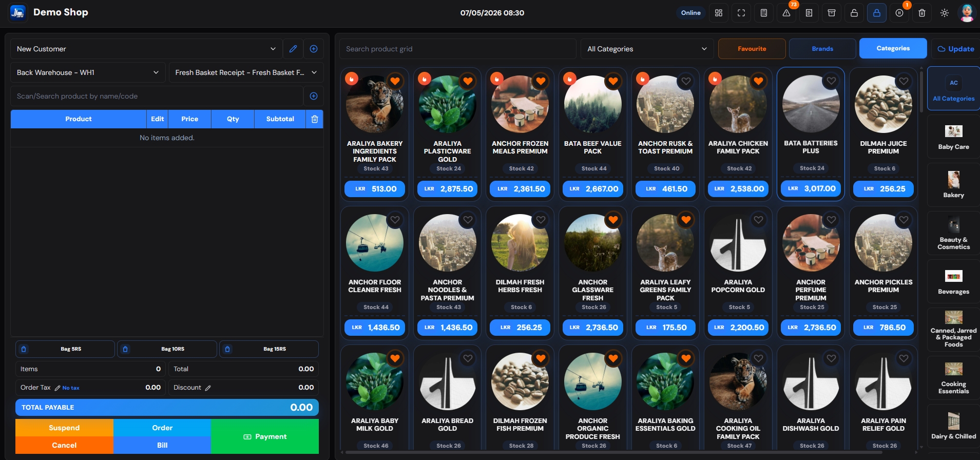Click the Suspend button
This screenshot has width=980, height=460.
64,428
